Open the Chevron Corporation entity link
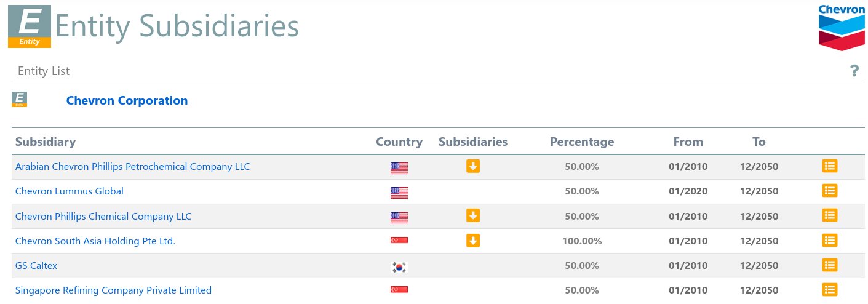868x304 pixels. pyautogui.click(x=127, y=100)
